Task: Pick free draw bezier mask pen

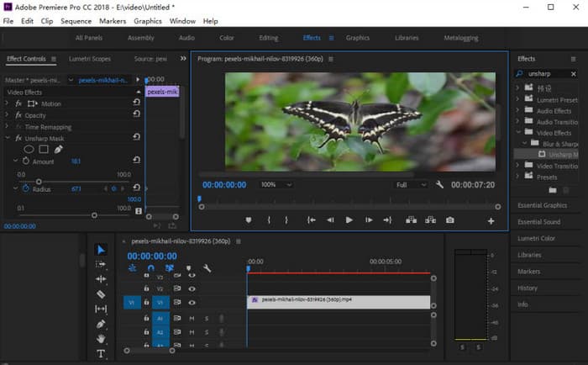Action: click(58, 150)
